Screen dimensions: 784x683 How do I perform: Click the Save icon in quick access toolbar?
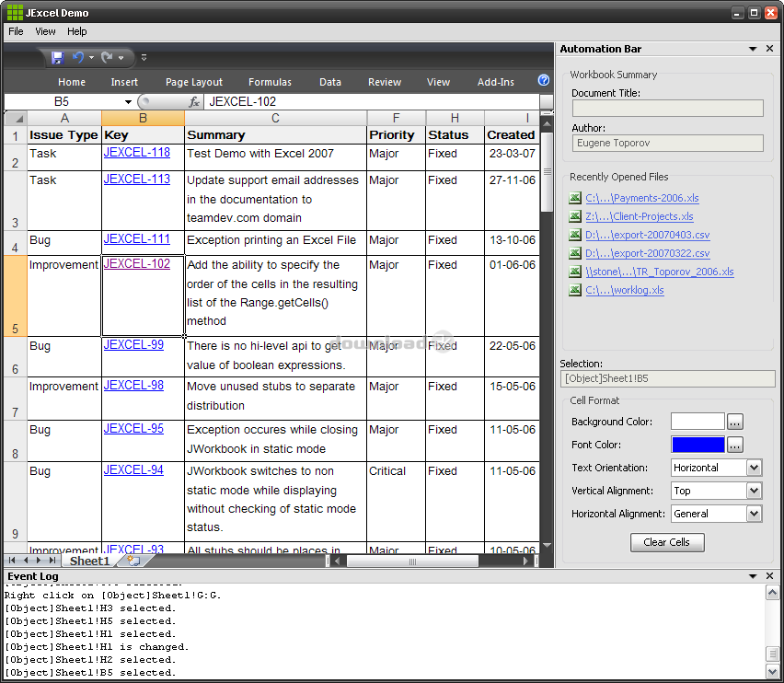(x=57, y=57)
